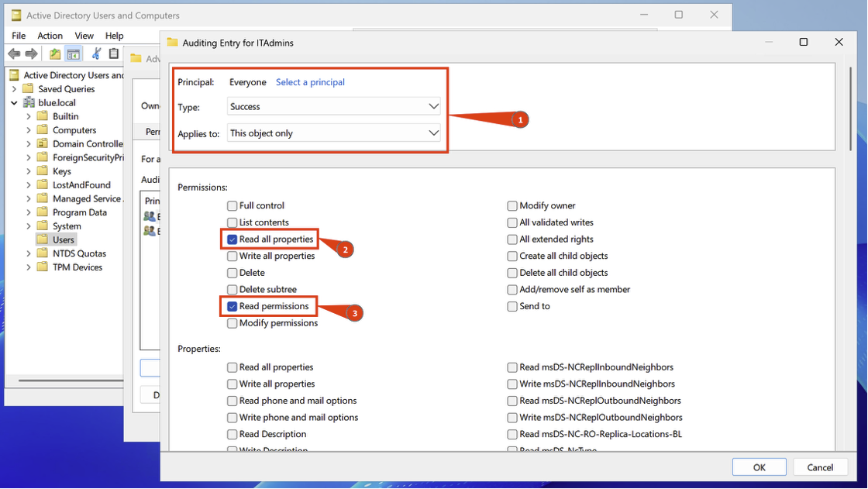Toggle the Show/Hide Console Tree icon
Image resolution: width=868 pixels, height=489 pixels.
tap(74, 53)
